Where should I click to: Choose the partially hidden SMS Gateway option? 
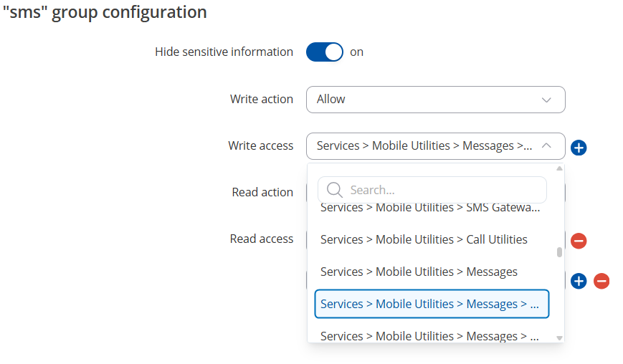pyautogui.click(x=432, y=208)
